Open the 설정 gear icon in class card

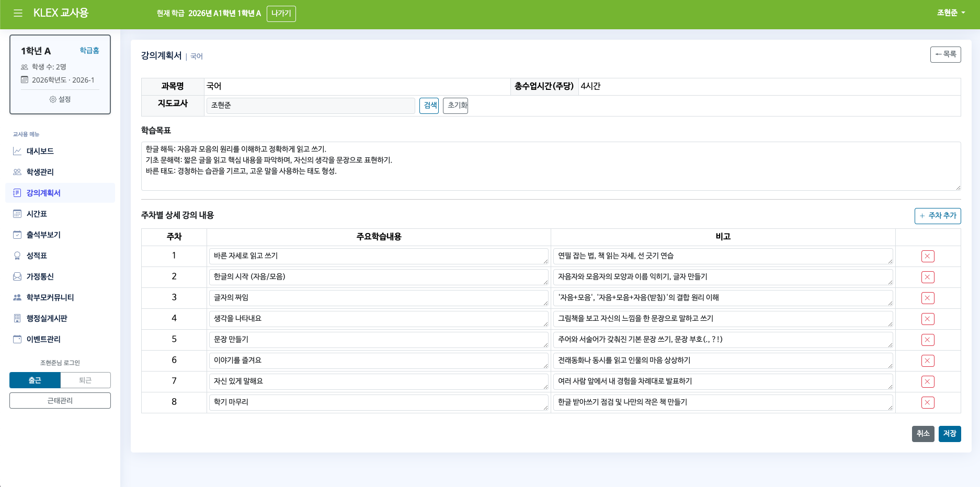(x=52, y=99)
